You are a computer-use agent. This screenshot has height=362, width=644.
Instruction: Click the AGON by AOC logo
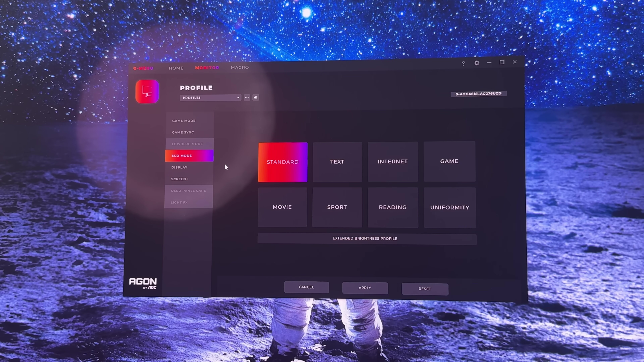143,283
